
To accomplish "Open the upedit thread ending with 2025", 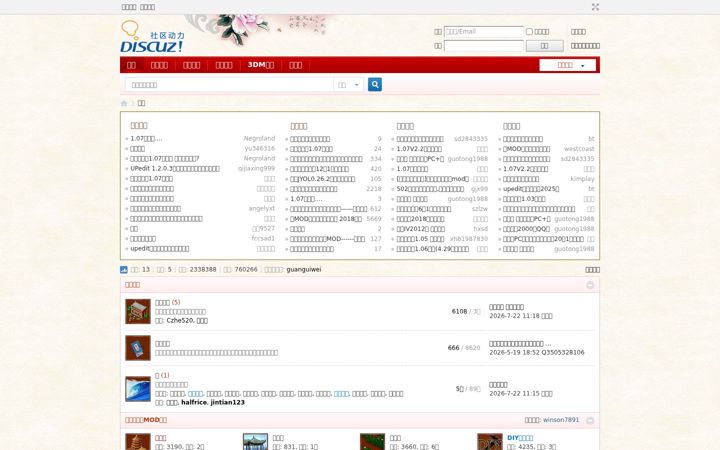I will click(x=531, y=189).
